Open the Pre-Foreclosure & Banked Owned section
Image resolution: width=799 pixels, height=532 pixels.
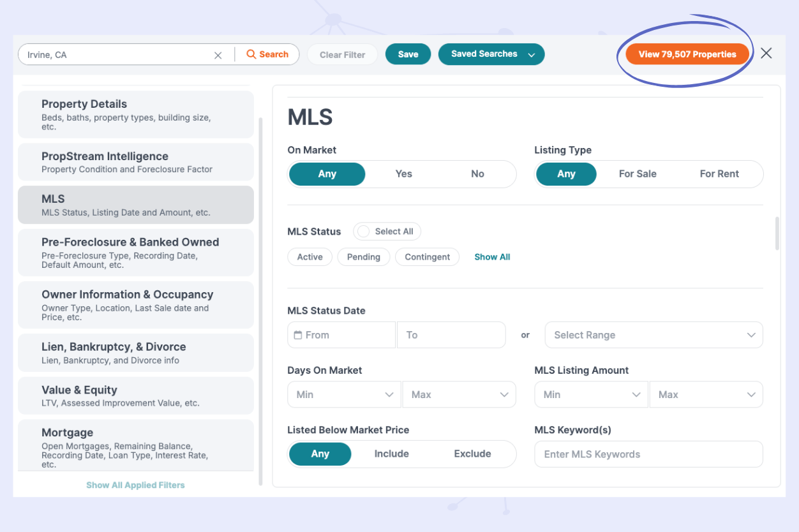[135, 253]
